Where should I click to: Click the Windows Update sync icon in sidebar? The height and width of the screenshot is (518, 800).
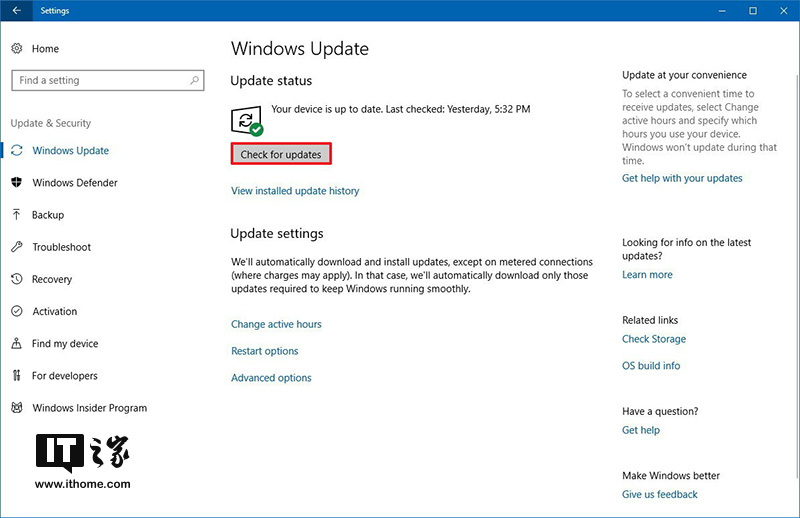pyautogui.click(x=17, y=150)
